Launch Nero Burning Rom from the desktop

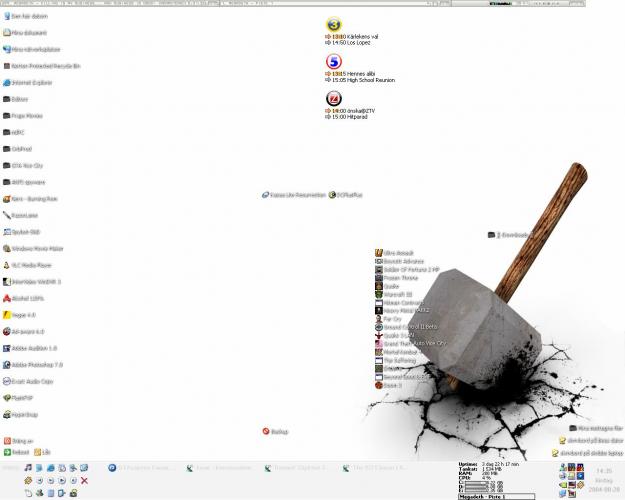(30, 198)
